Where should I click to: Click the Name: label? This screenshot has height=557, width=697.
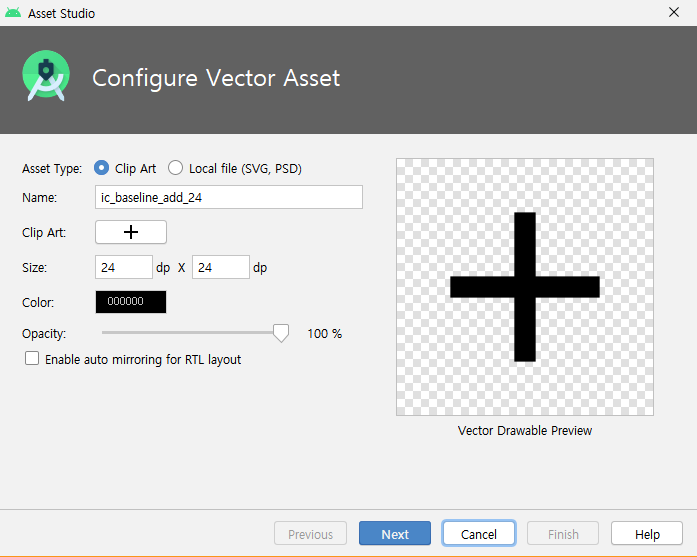(x=40, y=197)
